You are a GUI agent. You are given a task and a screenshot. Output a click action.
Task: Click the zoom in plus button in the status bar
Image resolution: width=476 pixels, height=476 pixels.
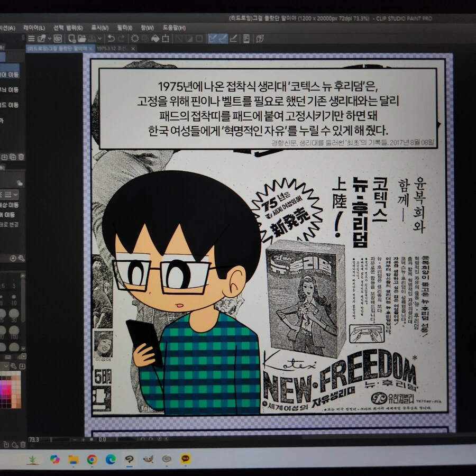83,440
